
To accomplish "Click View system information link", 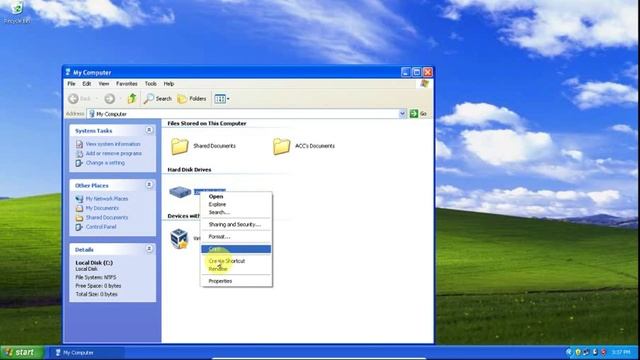I will [x=113, y=144].
